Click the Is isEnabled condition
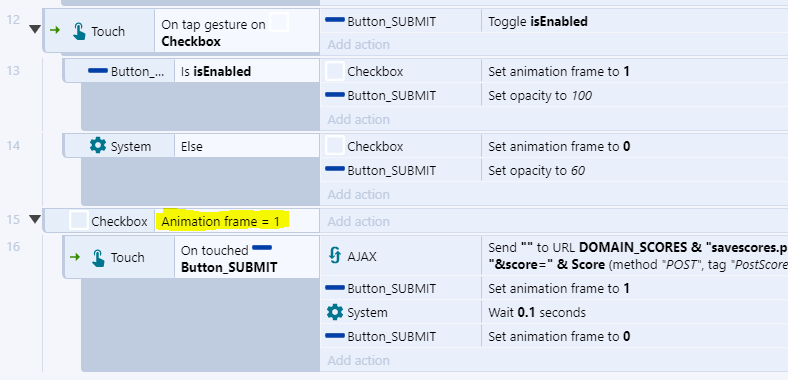The height and width of the screenshot is (380, 788). (216, 71)
